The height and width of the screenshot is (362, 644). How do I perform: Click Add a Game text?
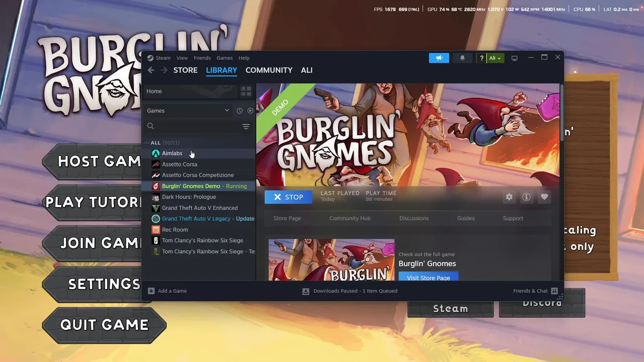point(172,291)
